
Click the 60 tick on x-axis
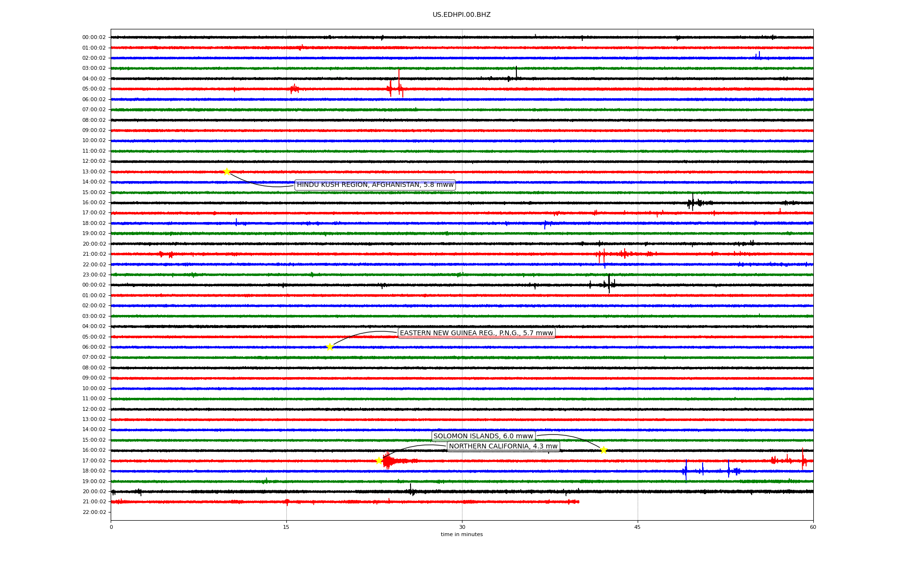click(813, 527)
